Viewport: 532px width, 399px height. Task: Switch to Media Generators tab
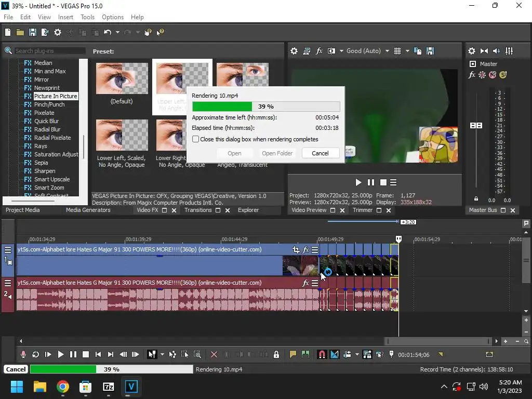[x=88, y=210]
